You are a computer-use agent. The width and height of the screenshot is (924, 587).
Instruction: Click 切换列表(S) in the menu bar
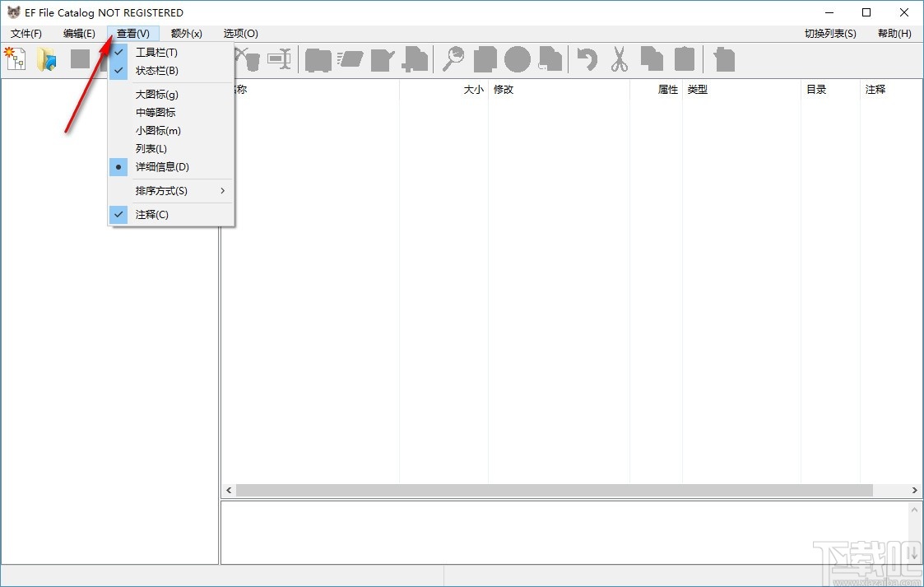pyautogui.click(x=829, y=33)
